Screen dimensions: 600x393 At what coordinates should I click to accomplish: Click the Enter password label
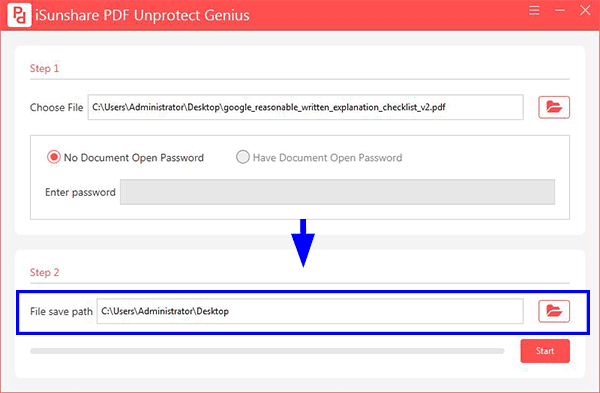pyautogui.click(x=80, y=192)
